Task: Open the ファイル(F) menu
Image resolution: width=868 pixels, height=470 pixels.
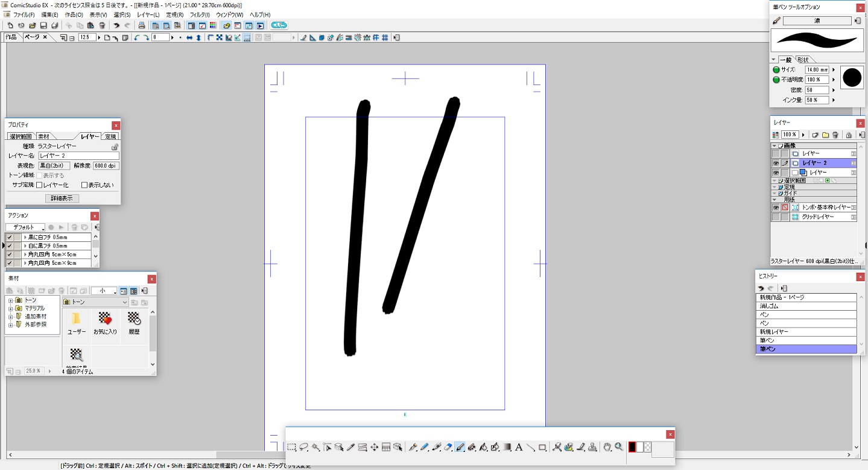Action: [x=24, y=14]
